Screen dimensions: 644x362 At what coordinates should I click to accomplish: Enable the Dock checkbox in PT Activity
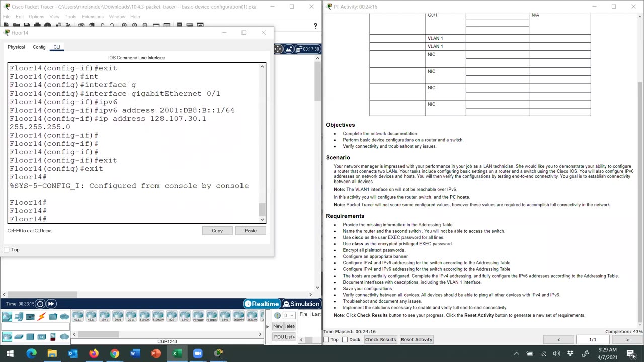(x=345, y=340)
